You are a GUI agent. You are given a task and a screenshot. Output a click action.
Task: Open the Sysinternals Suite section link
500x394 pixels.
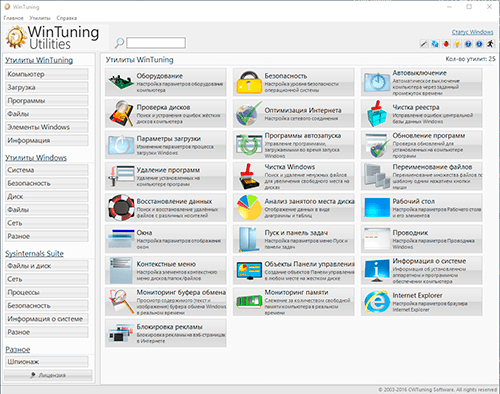(34, 254)
